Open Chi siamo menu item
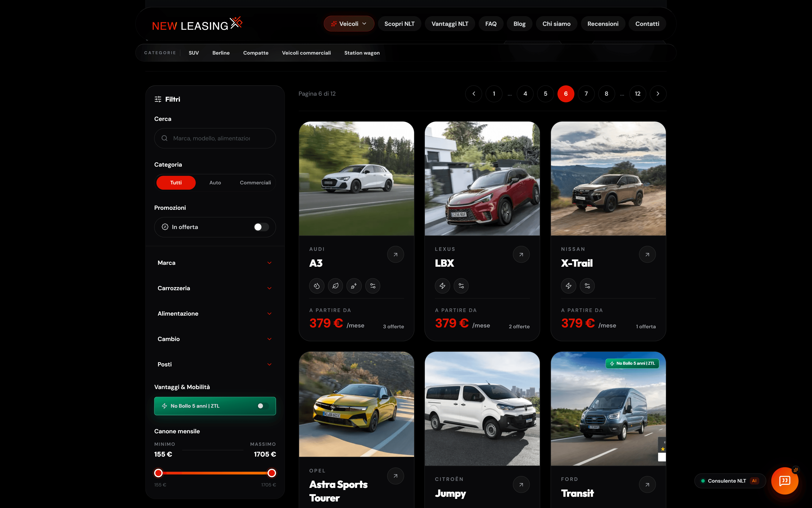This screenshot has width=812, height=508. pos(556,24)
